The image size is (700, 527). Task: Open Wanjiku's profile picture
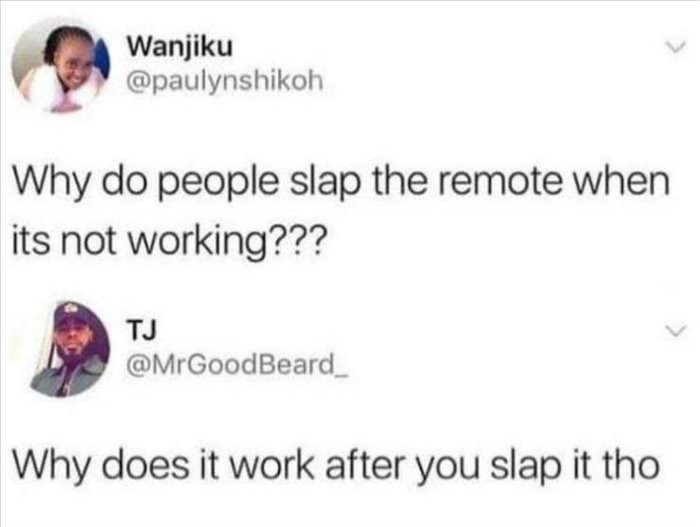click(61, 65)
